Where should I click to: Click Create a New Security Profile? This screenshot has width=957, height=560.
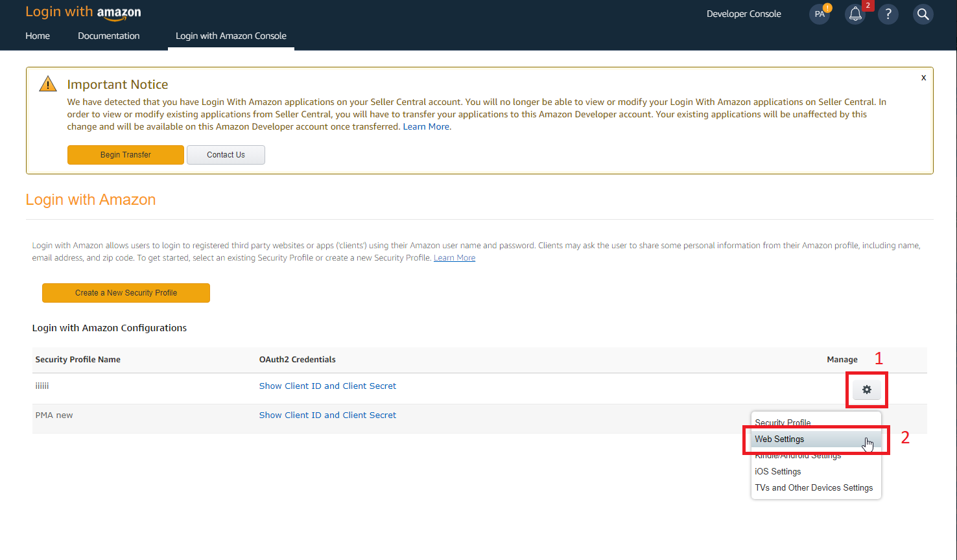126,293
